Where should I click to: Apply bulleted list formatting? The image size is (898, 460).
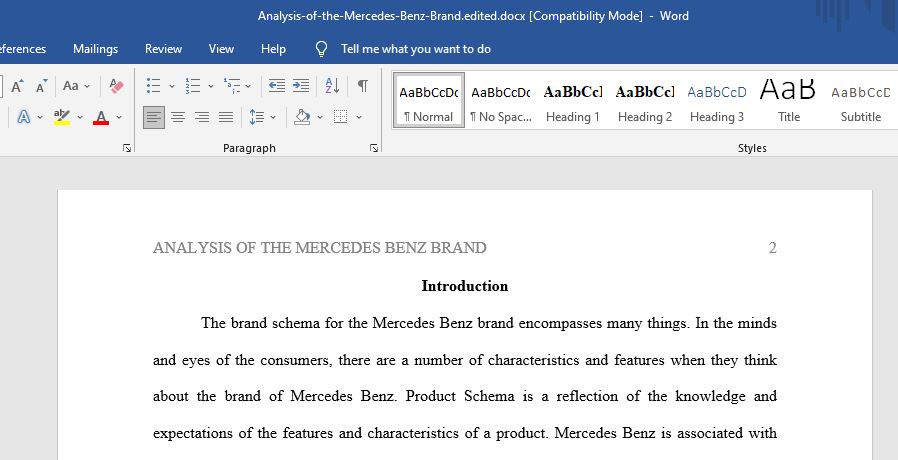(153, 86)
